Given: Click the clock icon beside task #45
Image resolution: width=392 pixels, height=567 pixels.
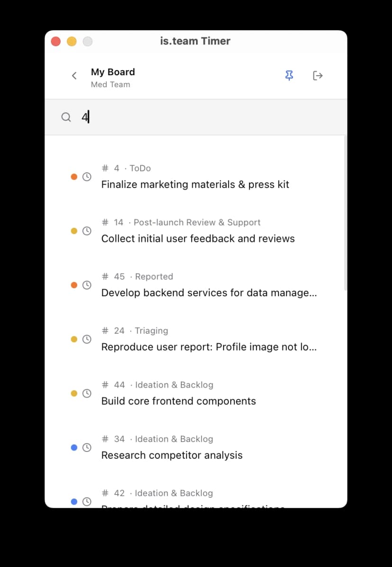Looking at the screenshot, I should [87, 285].
